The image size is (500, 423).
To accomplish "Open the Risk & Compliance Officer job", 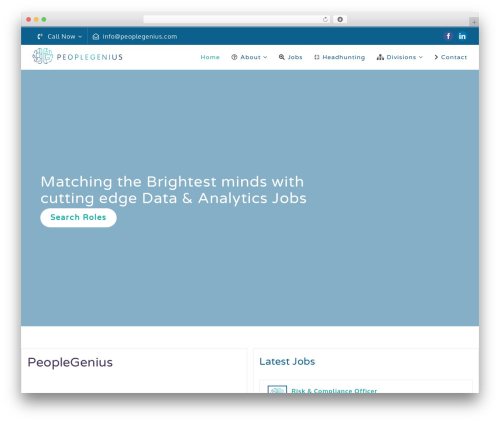I will [334, 390].
